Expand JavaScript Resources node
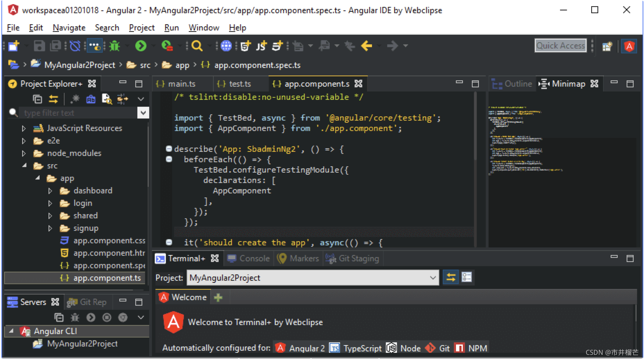The height and width of the screenshot is (359, 644). tap(24, 129)
